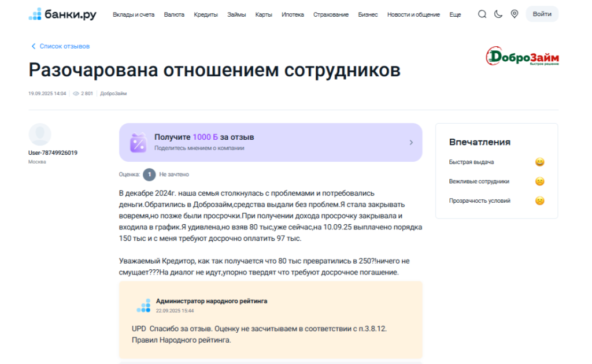Click Администратор народного рейтинга name
The height and width of the screenshot is (364, 592).
coord(212,301)
